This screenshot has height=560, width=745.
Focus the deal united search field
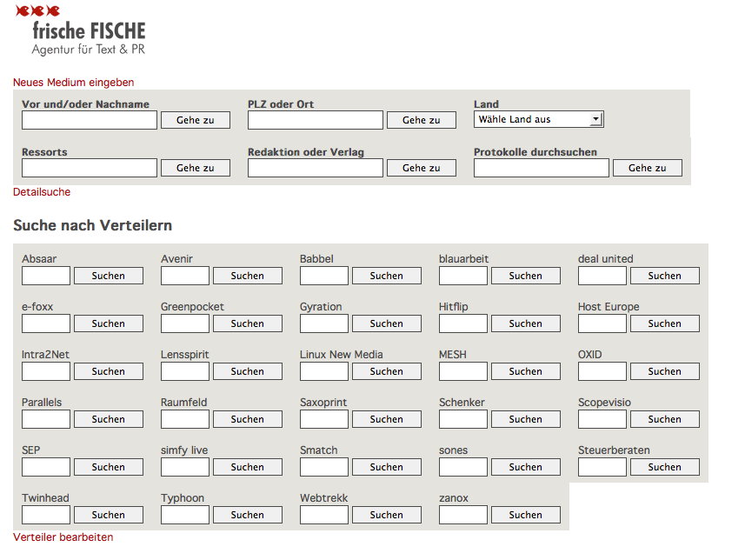[x=602, y=276]
